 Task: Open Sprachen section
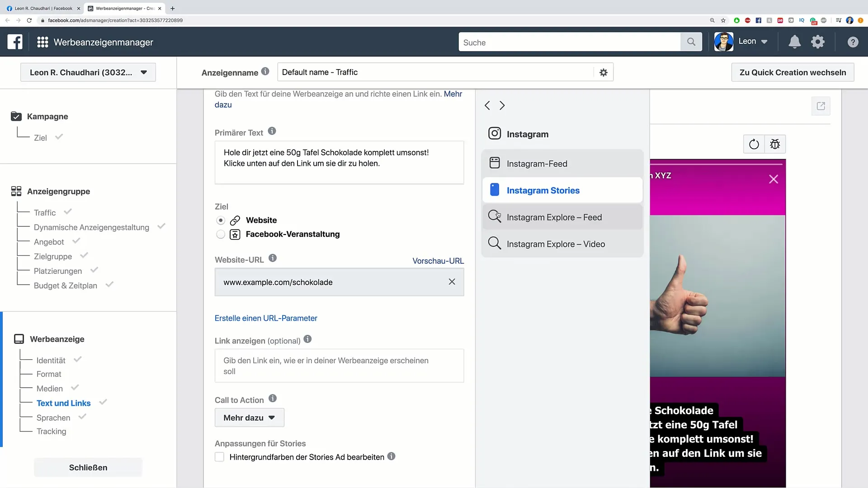(53, 418)
